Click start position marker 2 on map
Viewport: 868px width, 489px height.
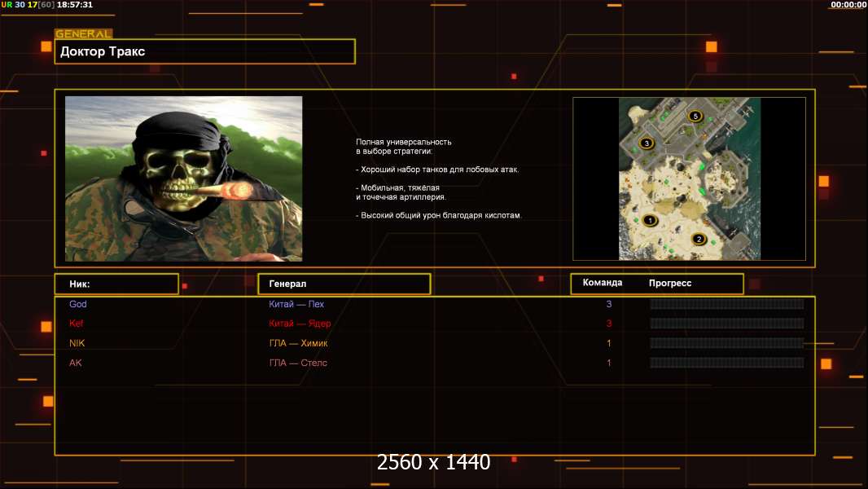(698, 239)
